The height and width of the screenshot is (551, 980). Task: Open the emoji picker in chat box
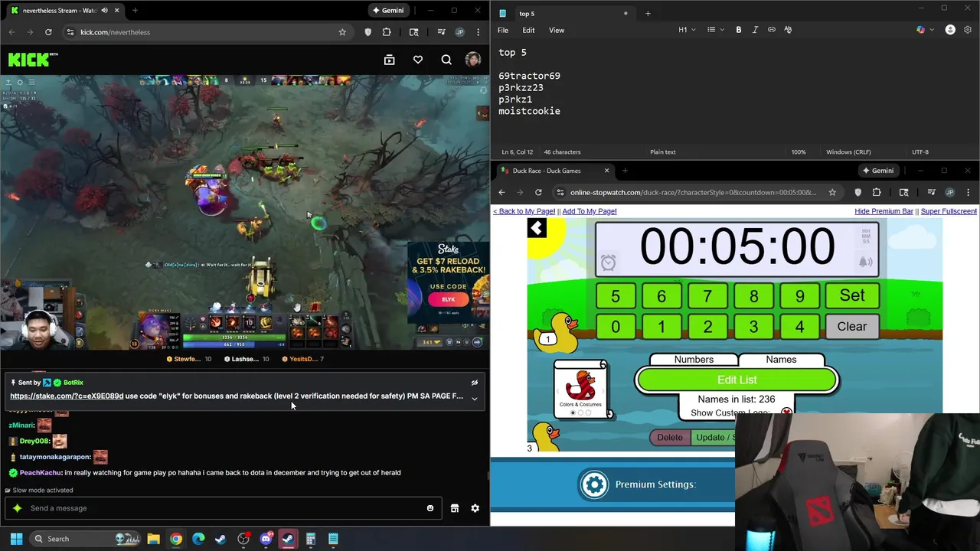pos(430,508)
